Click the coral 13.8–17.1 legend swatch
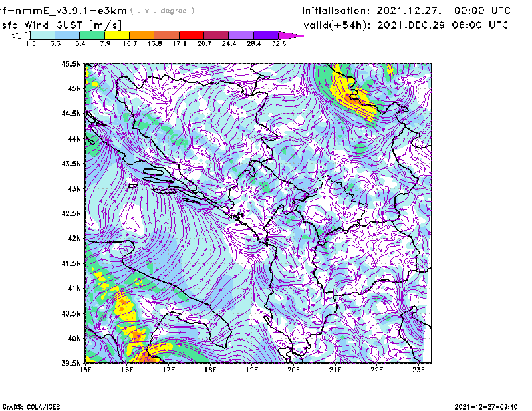The height and width of the screenshot is (411, 532). click(x=167, y=35)
